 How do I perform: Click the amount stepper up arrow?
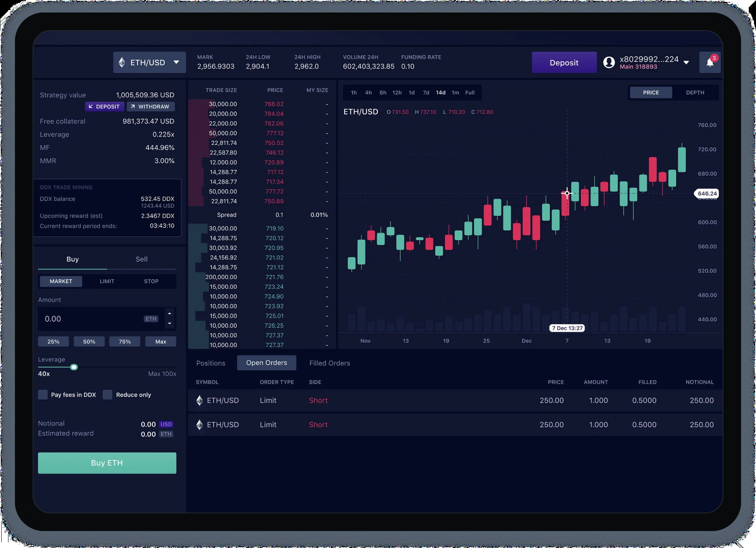pyautogui.click(x=169, y=314)
